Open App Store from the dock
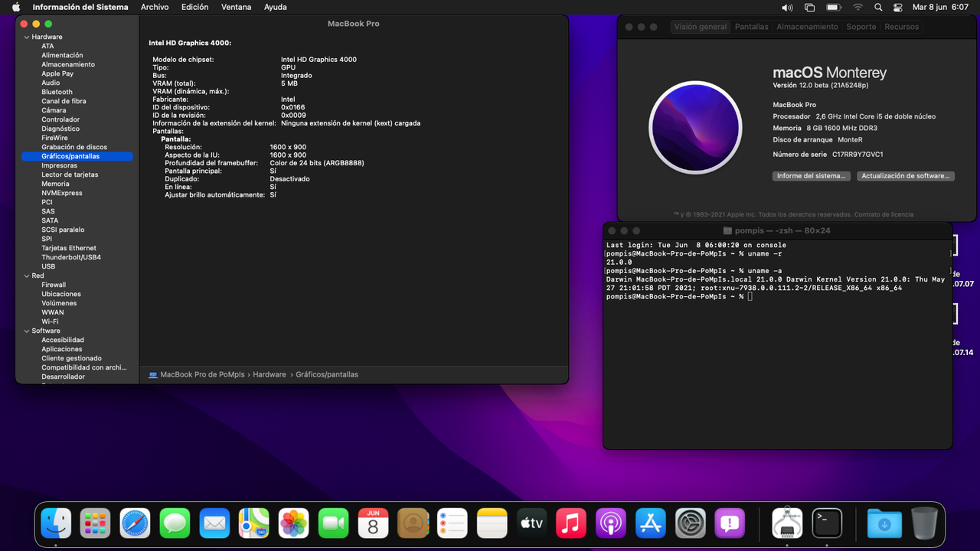The image size is (980, 551). click(651, 523)
